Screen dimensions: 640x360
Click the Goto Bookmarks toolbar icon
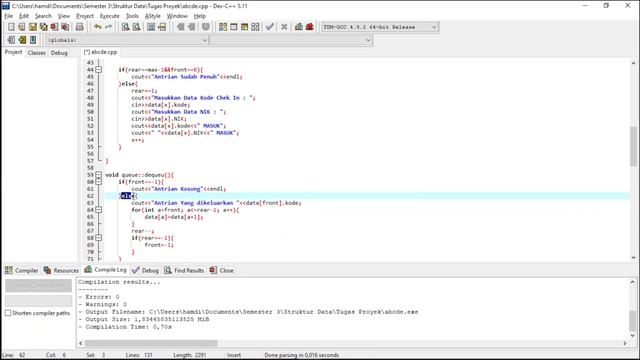pos(33,40)
